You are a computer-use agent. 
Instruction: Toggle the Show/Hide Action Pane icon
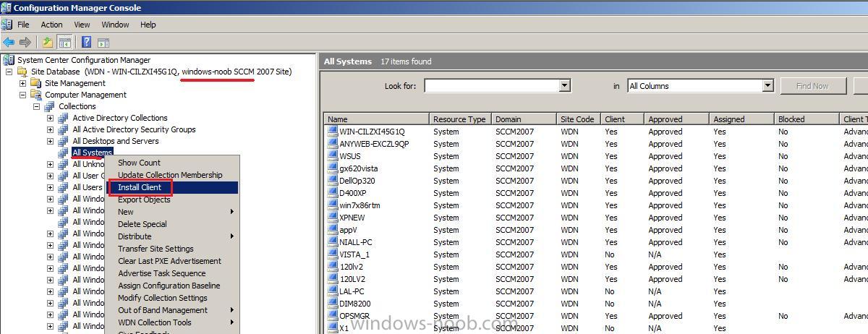pyautogui.click(x=103, y=43)
